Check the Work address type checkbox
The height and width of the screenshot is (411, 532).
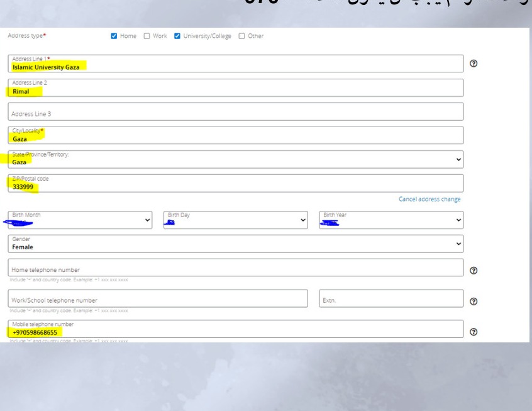147,36
